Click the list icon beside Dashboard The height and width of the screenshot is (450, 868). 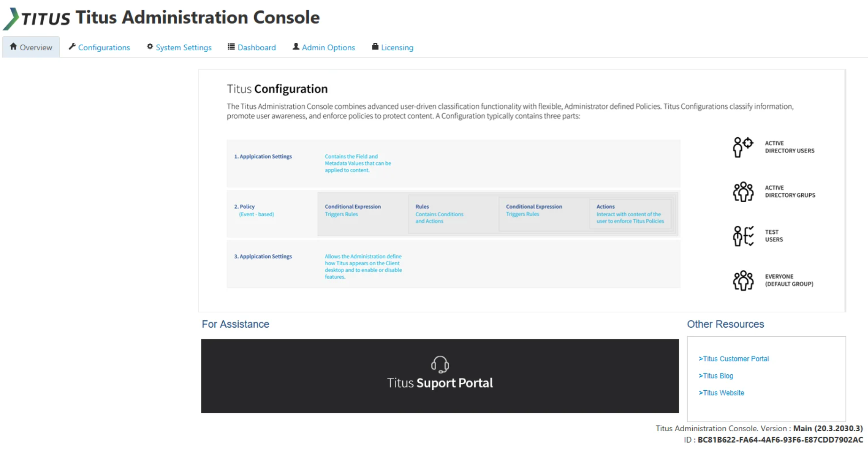[231, 47]
